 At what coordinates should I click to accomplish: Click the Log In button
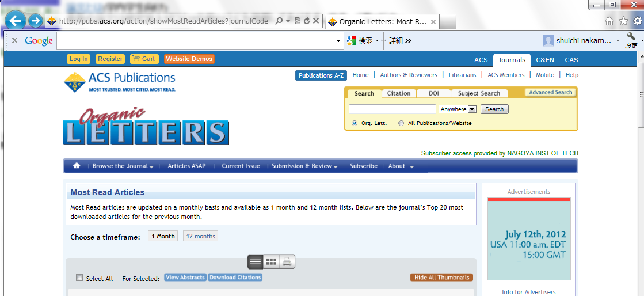78,59
